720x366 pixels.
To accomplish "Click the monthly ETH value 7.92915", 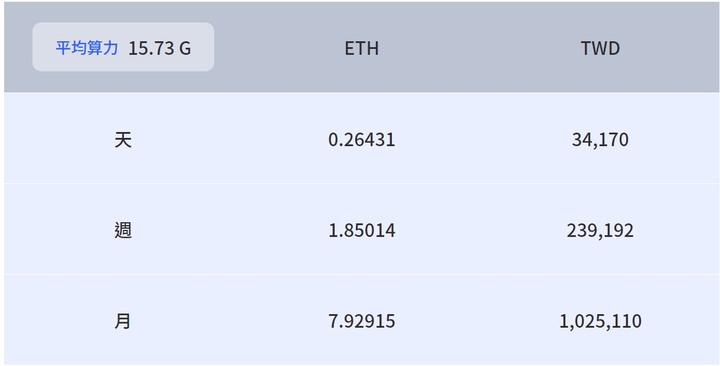I will (x=361, y=321).
